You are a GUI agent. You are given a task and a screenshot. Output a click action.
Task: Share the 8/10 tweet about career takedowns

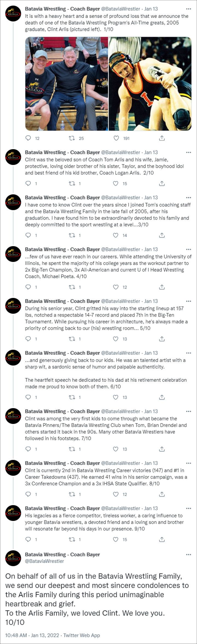pos(162,494)
